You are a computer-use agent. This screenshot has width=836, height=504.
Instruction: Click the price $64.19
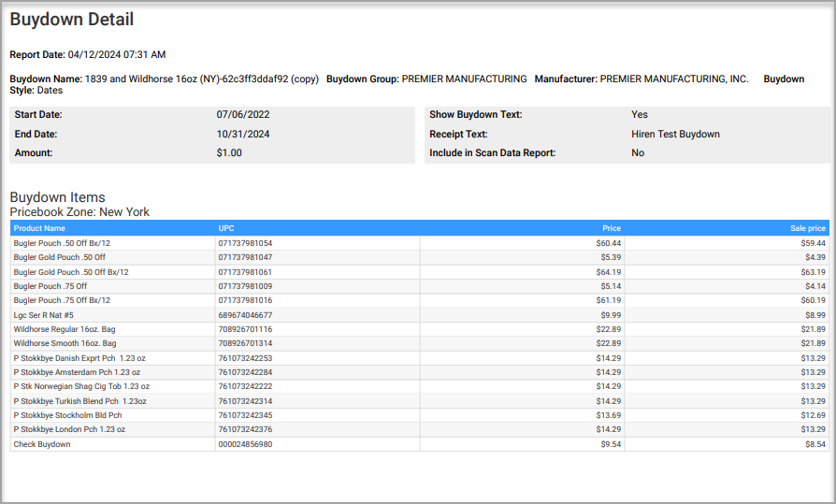point(609,272)
